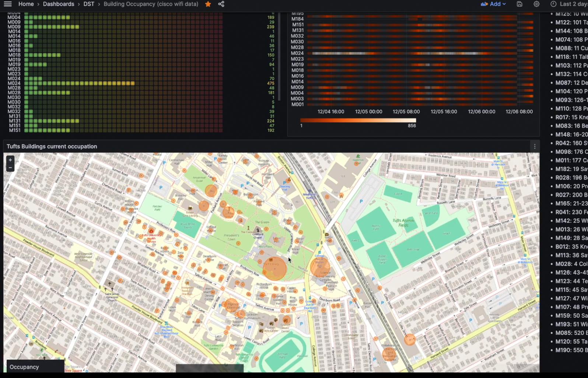This screenshot has height=378, width=588.
Task: Click list entry M083: 16 Be
Action: click(x=571, y=126)
